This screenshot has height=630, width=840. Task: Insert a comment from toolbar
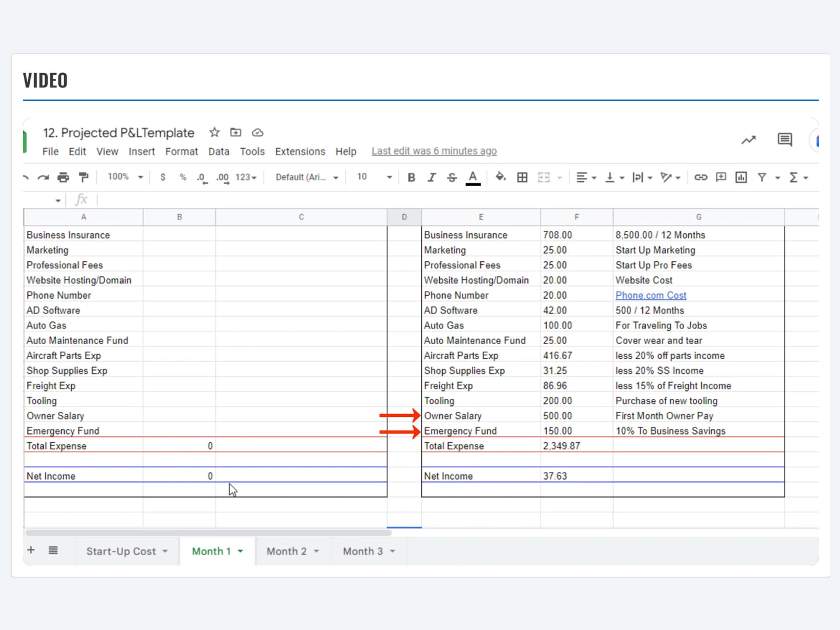pos(721,177)
